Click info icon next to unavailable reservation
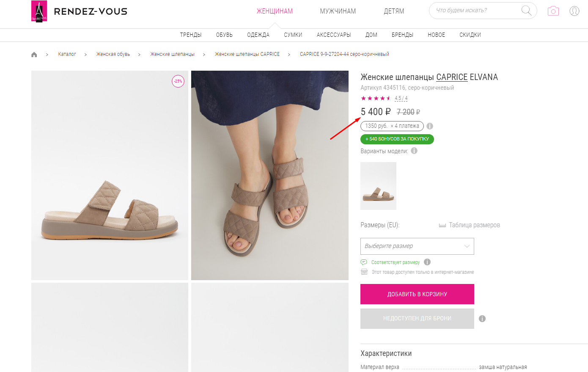 [x=482, y=319]
